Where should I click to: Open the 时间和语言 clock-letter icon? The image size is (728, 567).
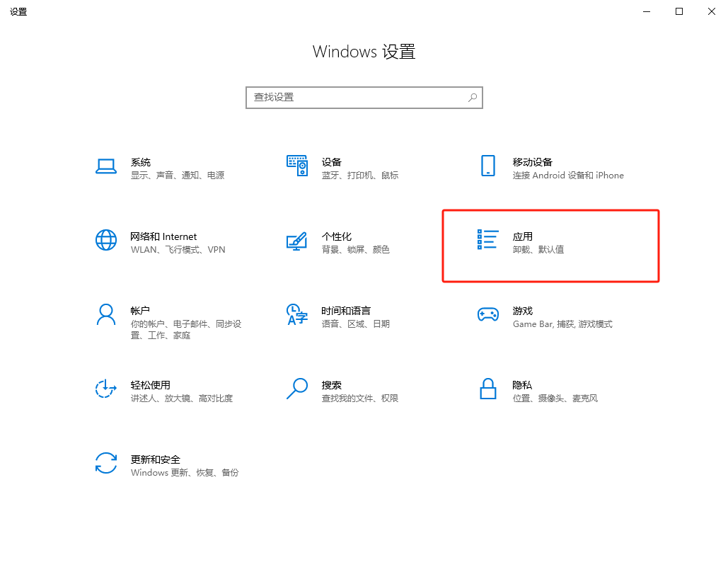(297, 314)
